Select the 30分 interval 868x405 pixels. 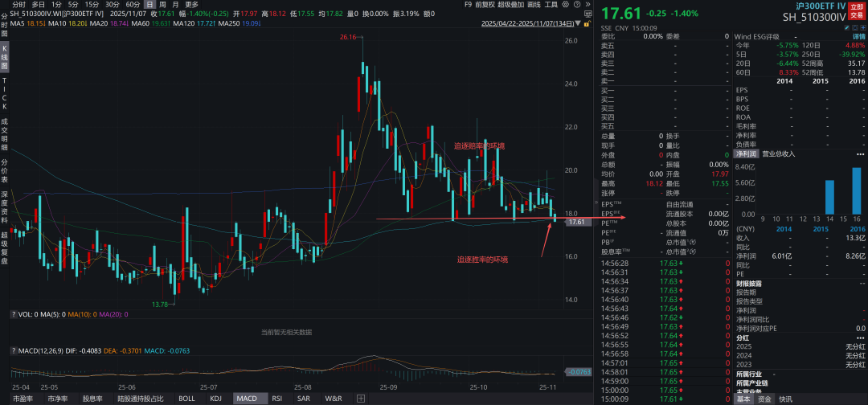click(113, 5)
